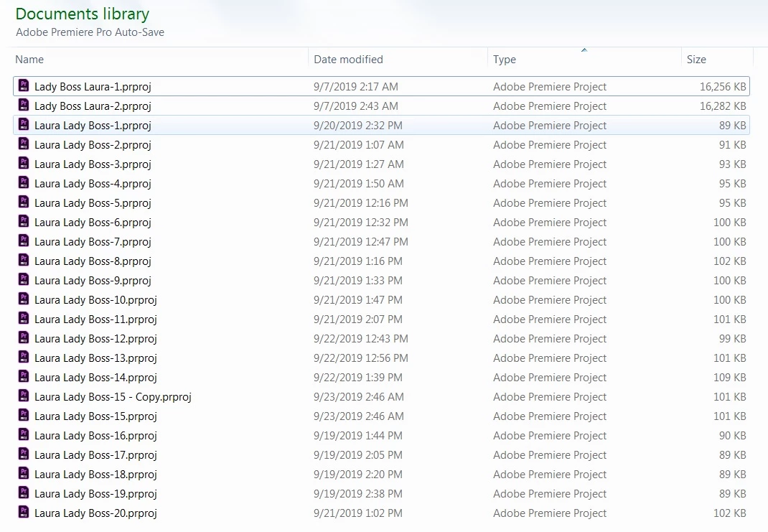Click the date 9/20/2019 2:32 PM
Screen dimensions: 768x532
pos(358,126)
